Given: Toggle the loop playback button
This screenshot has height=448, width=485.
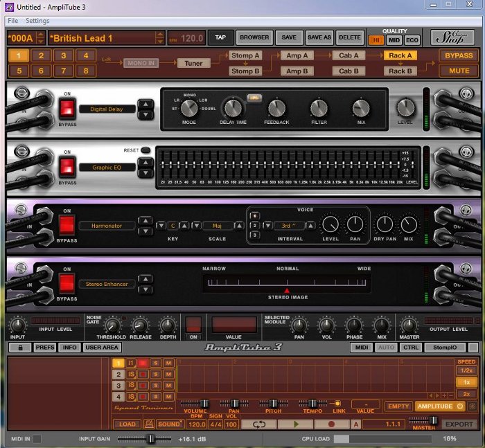Looking at the screenshot, I should click(258, 424).
